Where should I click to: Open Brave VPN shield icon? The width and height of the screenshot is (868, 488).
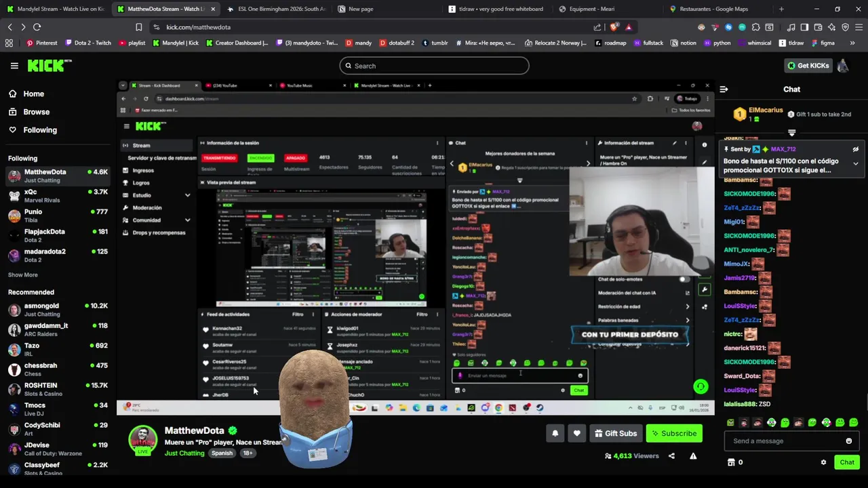tap(845, 27)
